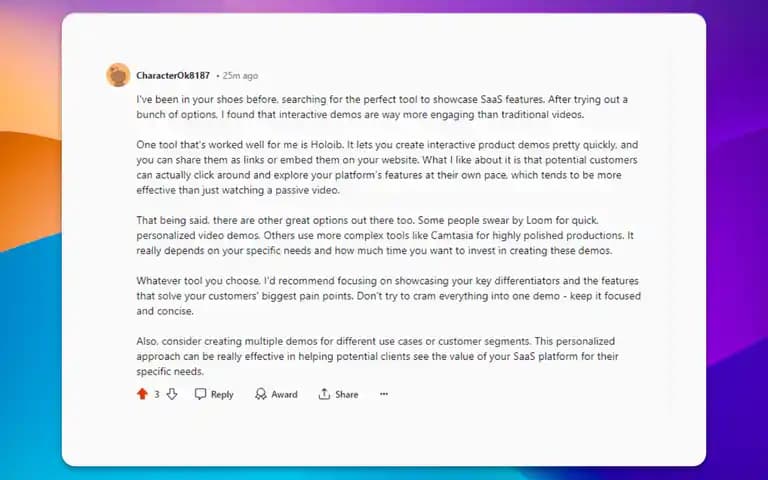The image size is (768, 480).
Task: Click the Award ribbon icon
Action: (261, 394)
